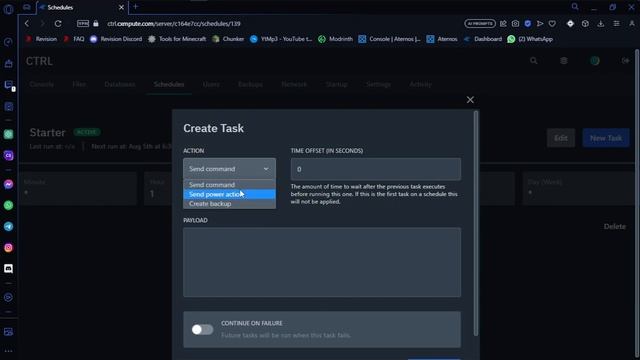Open the browser profile icon
The height and width of the screenshot is (360, 640).
pos(632,24)
